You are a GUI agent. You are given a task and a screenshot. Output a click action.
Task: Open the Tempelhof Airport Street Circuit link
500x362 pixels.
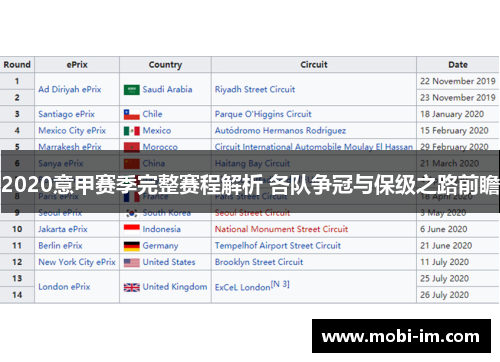point(278,246)
